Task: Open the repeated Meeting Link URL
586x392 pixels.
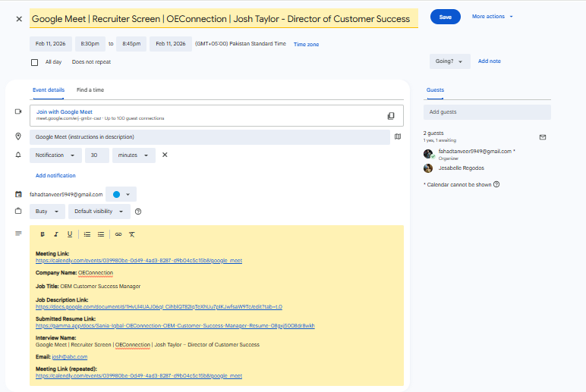Action: (x=139, y=376)
